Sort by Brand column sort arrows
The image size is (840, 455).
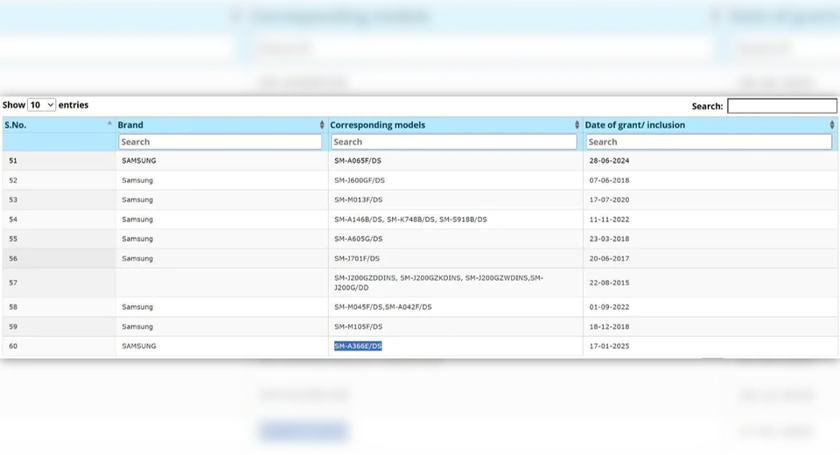[x=322, y=125]
